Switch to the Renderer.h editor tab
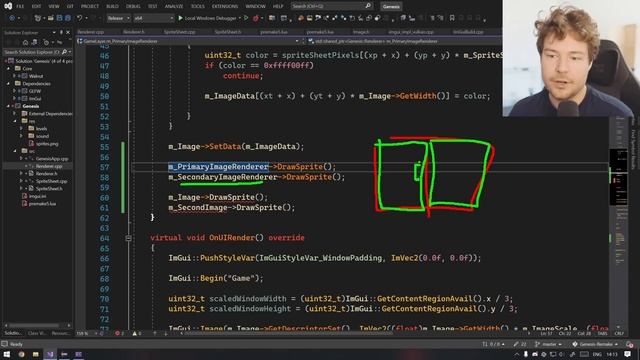The width and height of the screenshot is (640, 360). [133, 32]
